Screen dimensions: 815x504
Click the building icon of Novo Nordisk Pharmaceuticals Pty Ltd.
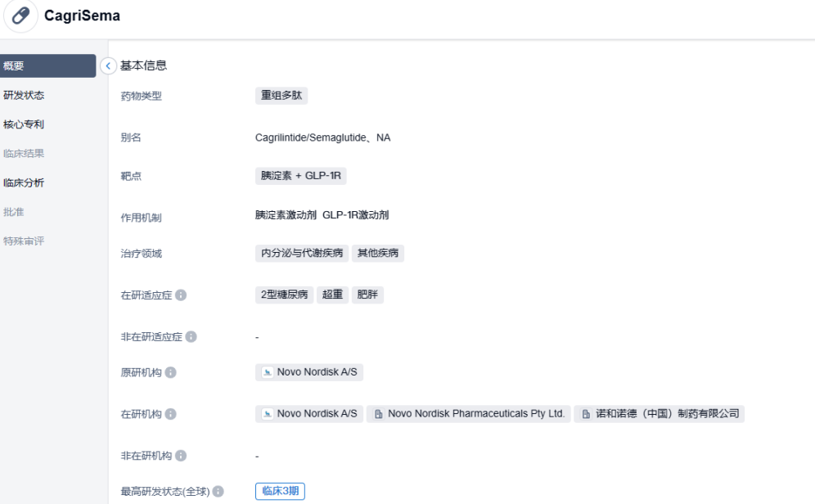379,414
